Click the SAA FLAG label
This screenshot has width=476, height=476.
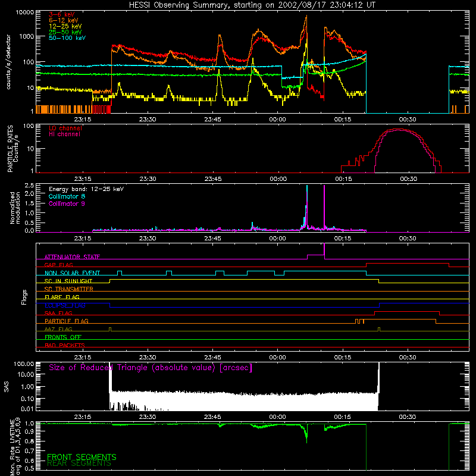(58, 313)
